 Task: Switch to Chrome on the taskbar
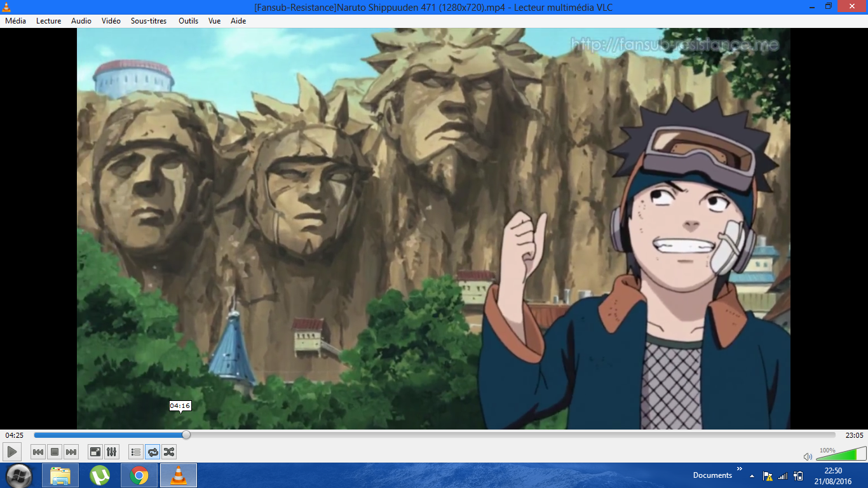(139, 475)
